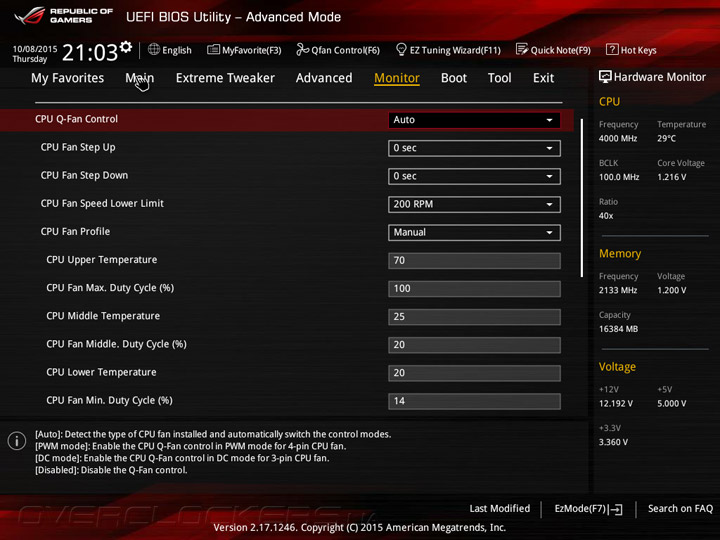The height and width of the screenshot is (540, 720).
Task: Open the Boot tab
Action: pos(454,78)
